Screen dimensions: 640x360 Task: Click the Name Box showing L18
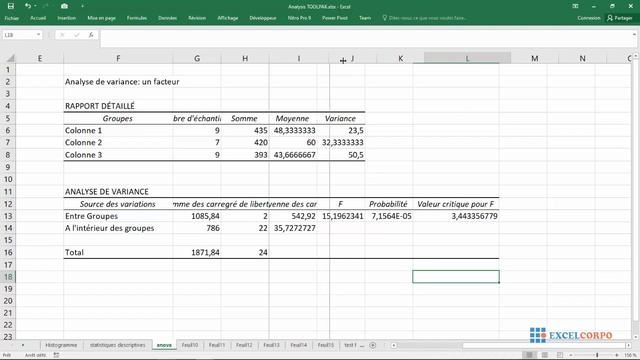19,35
